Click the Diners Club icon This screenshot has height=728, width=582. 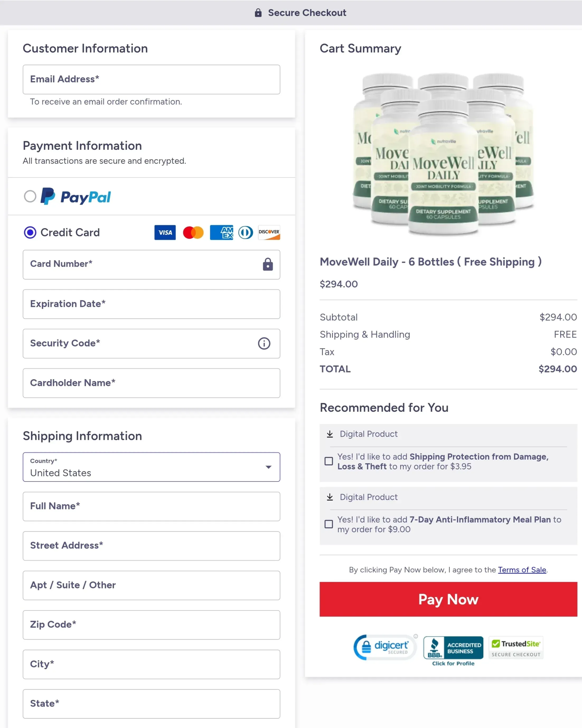pyautogui.click(x=245, y=232)
